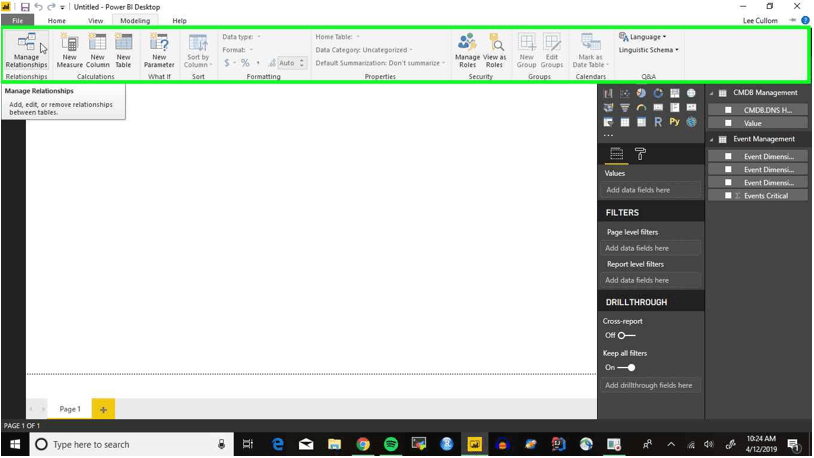This screenshot has height=458, width=814.
Task: Open the File tab
Action: pyautogui.click(x=18, y=20)
